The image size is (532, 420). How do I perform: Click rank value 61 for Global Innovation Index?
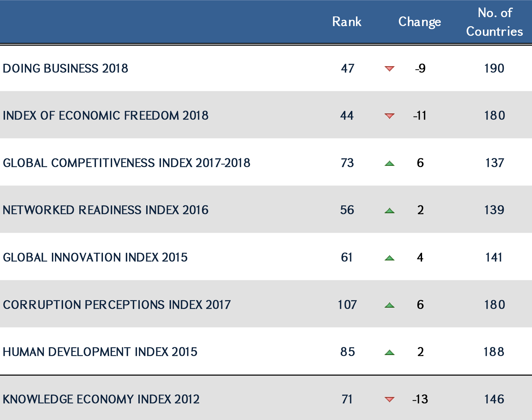pos(347,257)
